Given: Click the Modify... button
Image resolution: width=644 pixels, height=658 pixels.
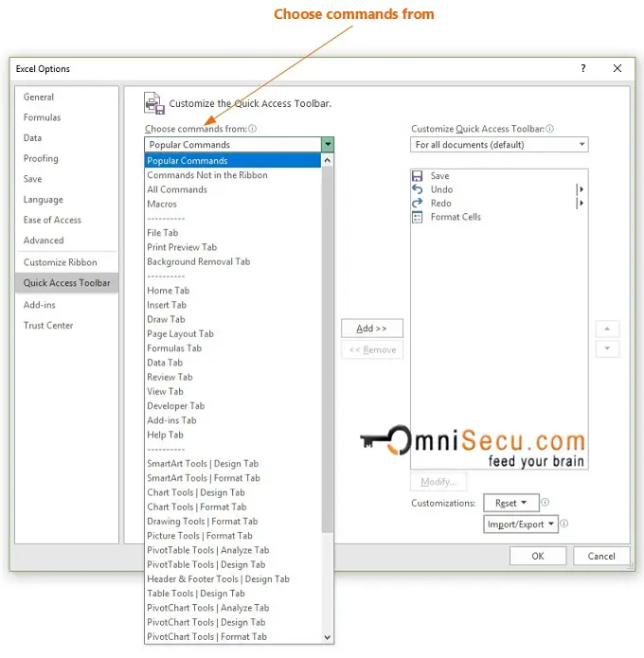Looking at the screenshot, I should tap(438, 482).
